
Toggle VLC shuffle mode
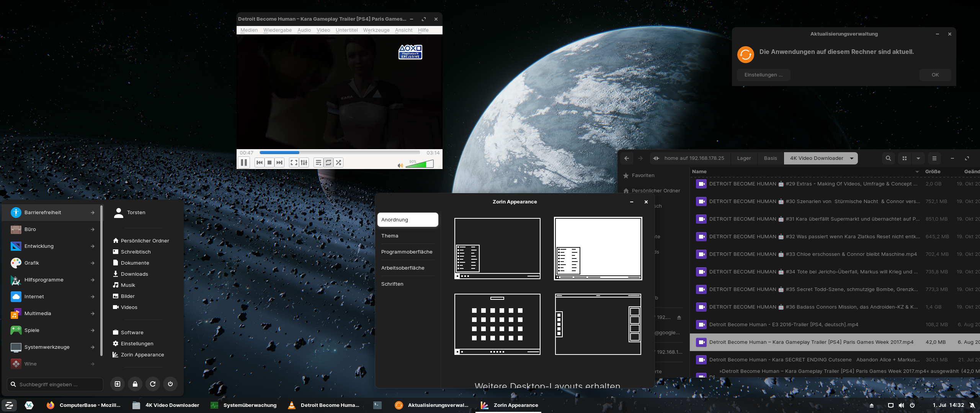(338, 163)
